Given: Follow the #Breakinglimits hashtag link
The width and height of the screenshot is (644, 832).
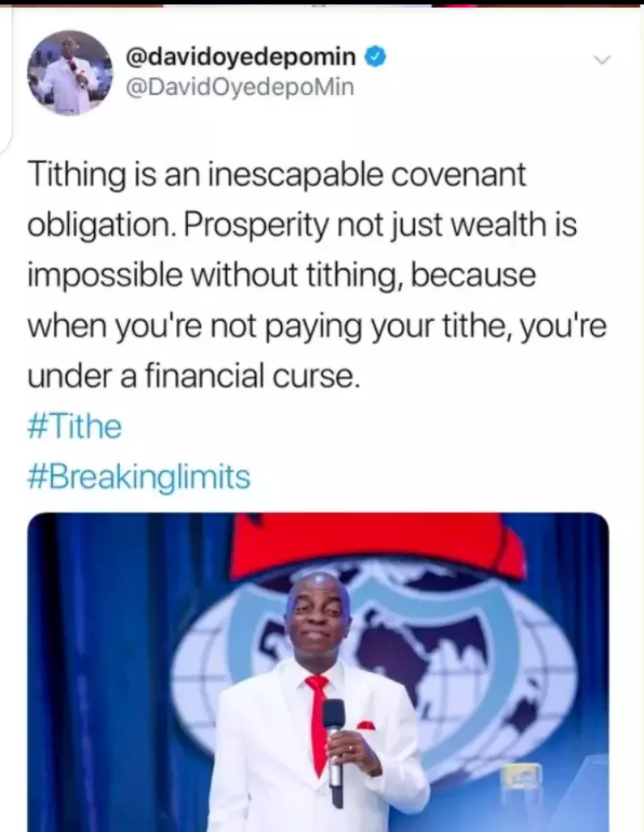Looking at the screenshot, I should (x=139, y=476).
